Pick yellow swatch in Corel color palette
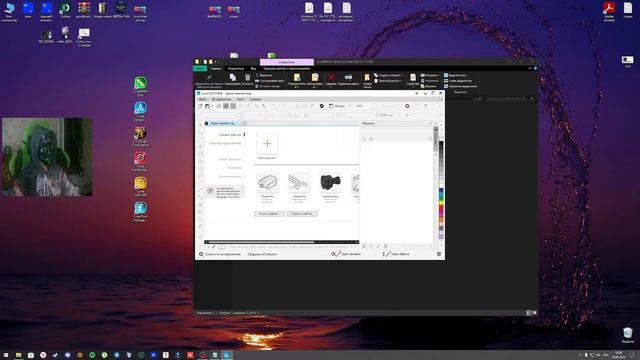The image size is (640, 360). 441,202
